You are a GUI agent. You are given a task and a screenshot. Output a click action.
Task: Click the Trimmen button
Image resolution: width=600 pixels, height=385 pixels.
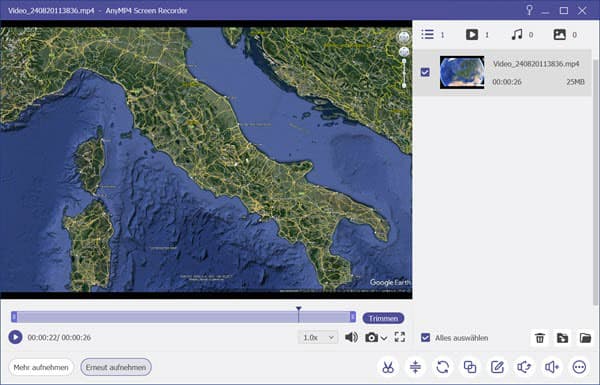pos(383,318)
